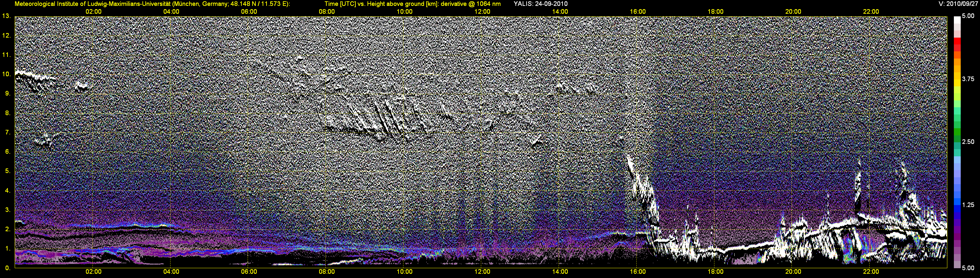Click the 12:00 label on the bottom time axis
The height and width of the screenshot is (278, 980).
coord(482,272)
